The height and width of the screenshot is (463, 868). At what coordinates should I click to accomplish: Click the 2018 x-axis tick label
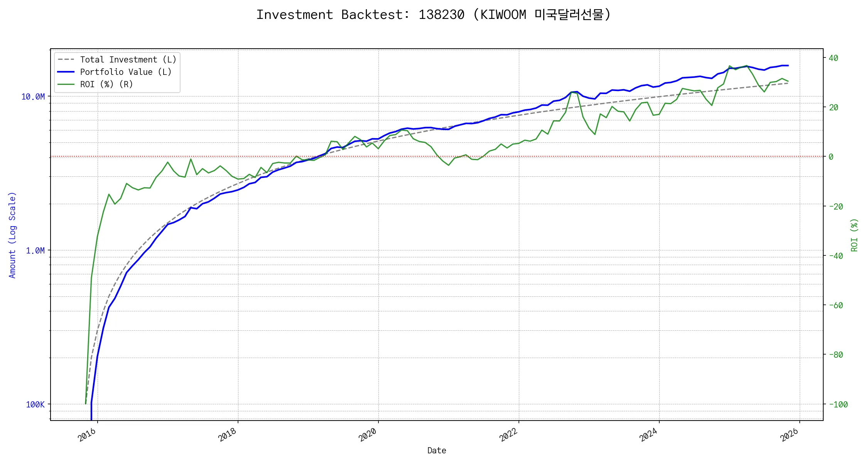pyautogui.click(x=228, y=435)
